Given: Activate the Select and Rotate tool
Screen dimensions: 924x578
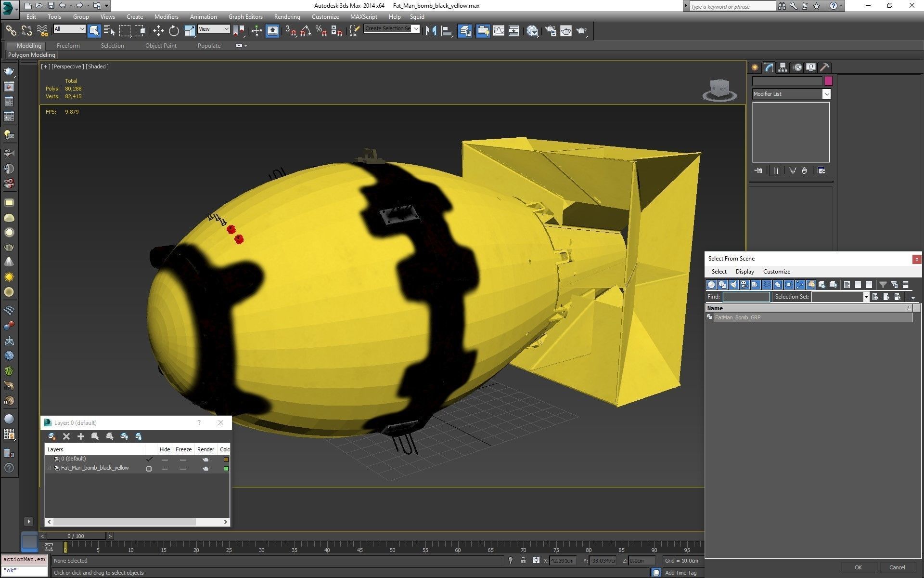Looking at the screenshot, I should pos(174,31).
